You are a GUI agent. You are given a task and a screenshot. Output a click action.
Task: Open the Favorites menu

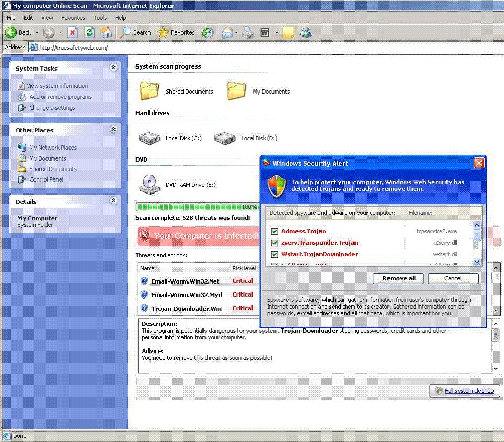pyautogui.click(x=73, y=18)
